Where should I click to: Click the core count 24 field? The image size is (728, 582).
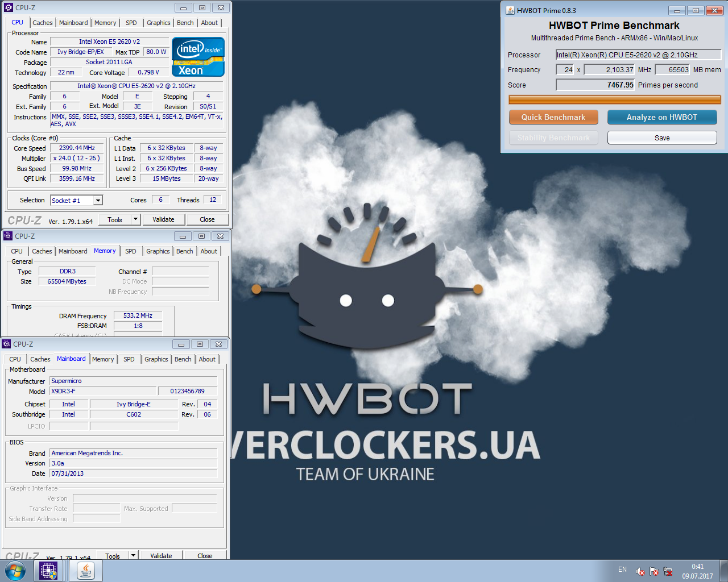(x=565, y=69)
